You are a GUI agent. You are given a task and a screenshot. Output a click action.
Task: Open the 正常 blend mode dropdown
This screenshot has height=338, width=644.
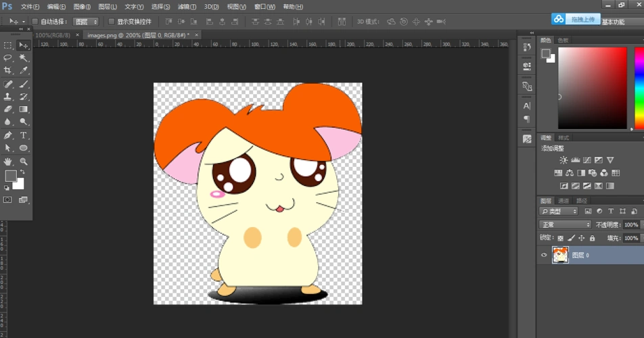pyautogui.click(x=566, y=224)
